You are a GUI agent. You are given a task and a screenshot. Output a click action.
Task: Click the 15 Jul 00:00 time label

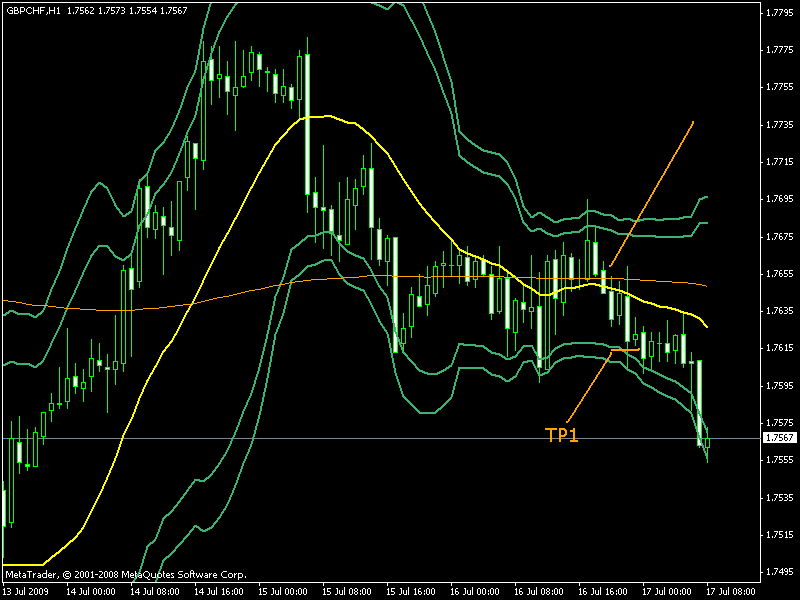pyautogui.click(x=283, y=591)
